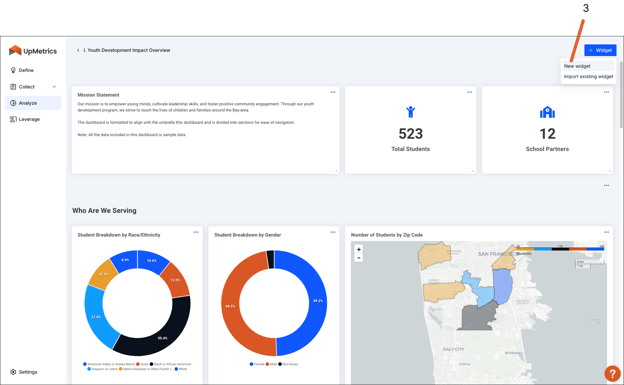Go back using the arrow before dashboard title
624x385 pixels.
[x=78, y=50]
